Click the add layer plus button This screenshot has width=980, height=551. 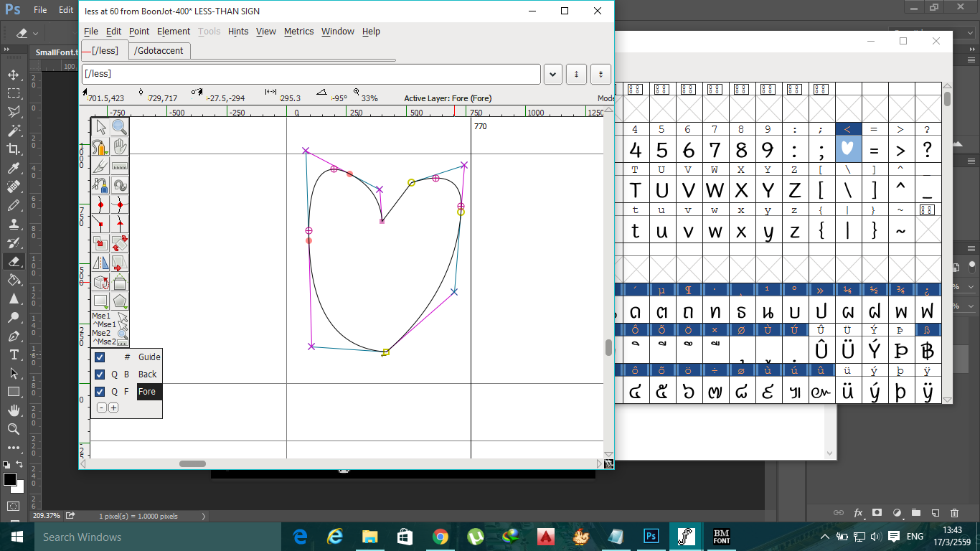pyautogui.click(x=113, y=408)
